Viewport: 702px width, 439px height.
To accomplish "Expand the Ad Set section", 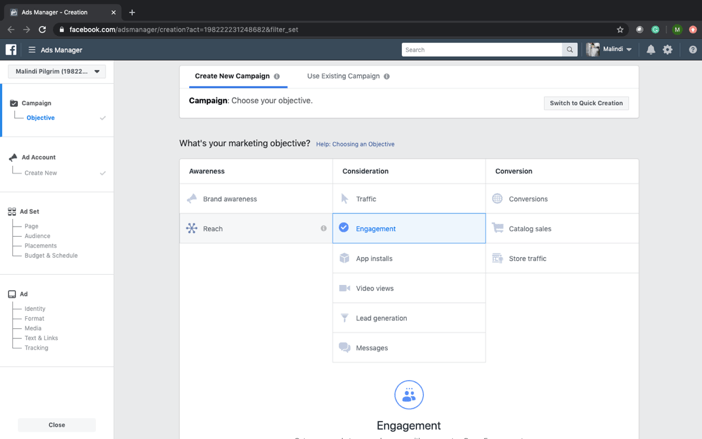I will (29, 212).
